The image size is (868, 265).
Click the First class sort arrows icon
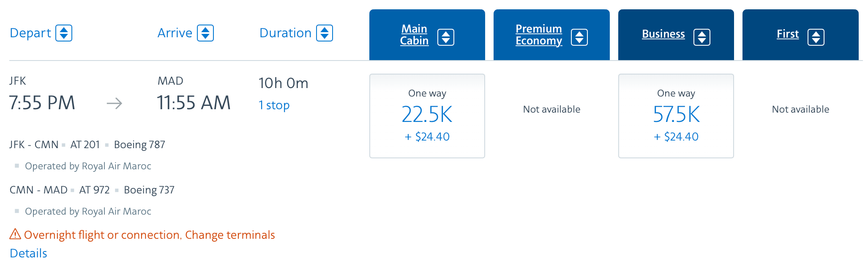[x=816, y=37]
